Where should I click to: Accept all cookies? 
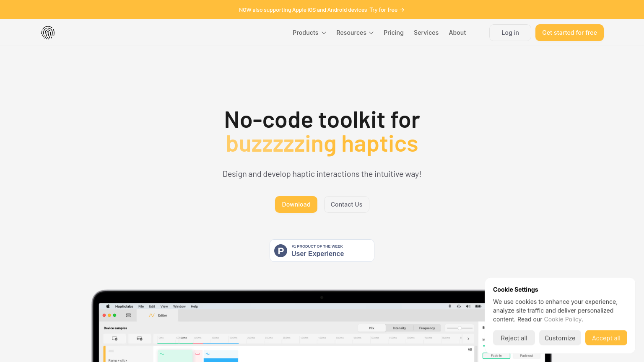pyautogui.click(x=606, y=338)
